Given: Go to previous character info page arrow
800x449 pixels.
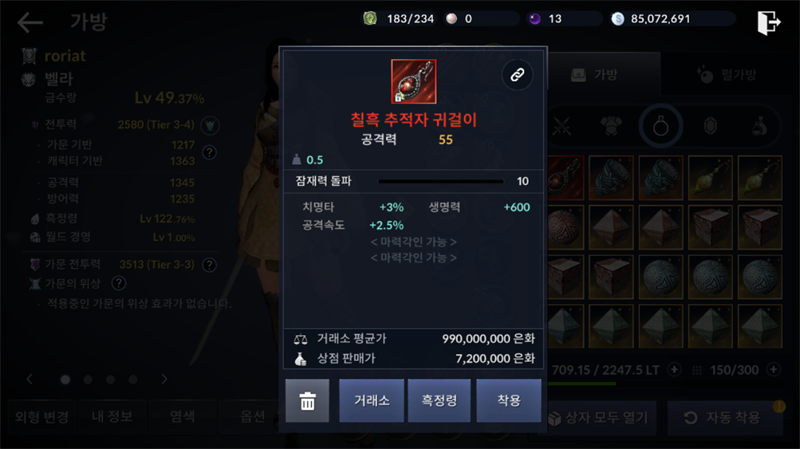Looking at the screenshot, I should pos(30,379).
